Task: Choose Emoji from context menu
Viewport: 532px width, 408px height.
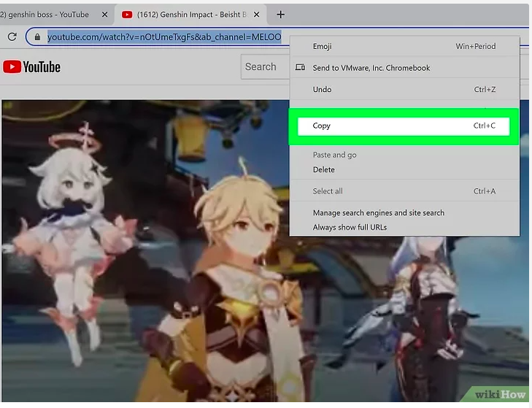Action: point(404,46)
